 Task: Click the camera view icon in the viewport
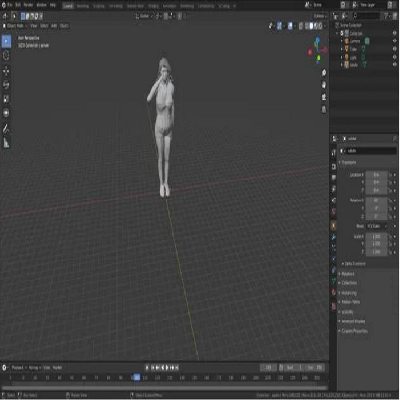(x=324, y=97)
